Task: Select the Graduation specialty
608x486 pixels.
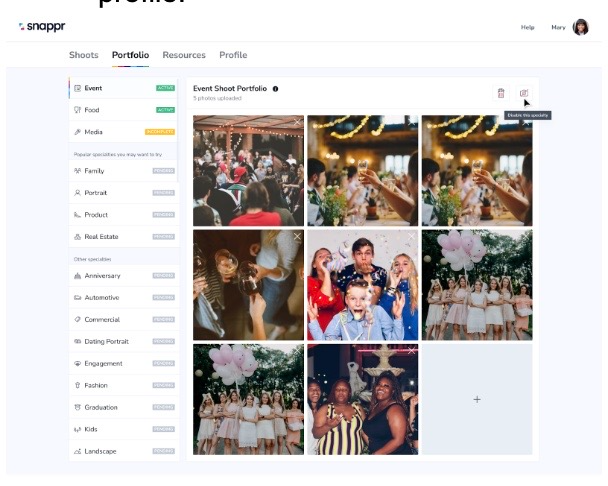Action: pos(124,407)
